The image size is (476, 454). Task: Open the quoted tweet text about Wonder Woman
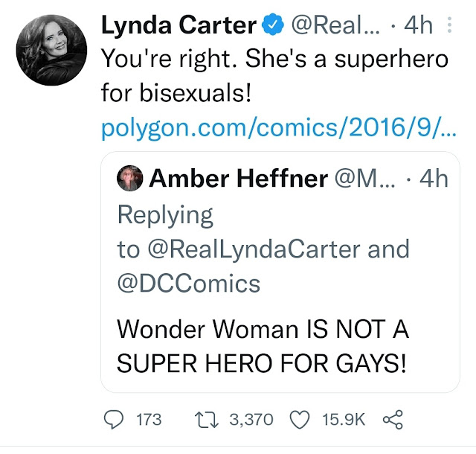(x=263, y=346)
